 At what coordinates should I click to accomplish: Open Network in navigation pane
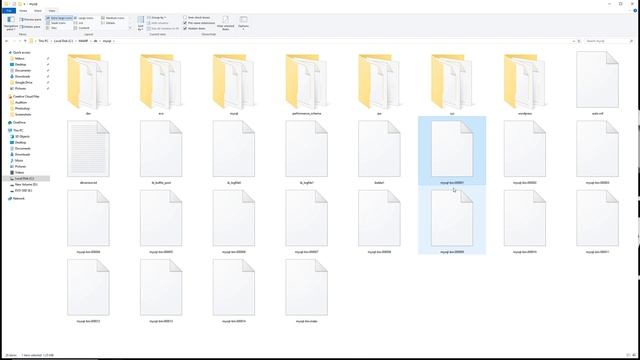point(16,198)
